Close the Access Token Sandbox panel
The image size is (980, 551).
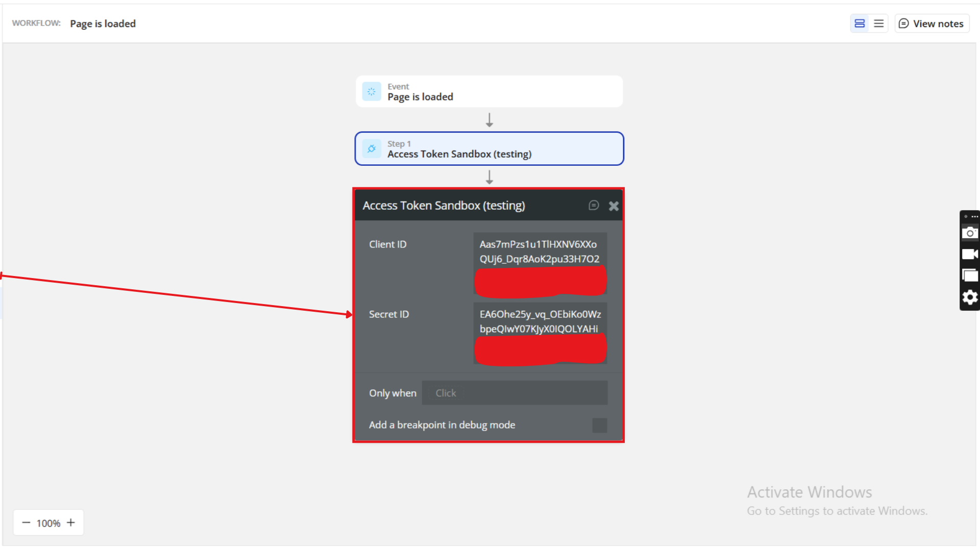614,206
